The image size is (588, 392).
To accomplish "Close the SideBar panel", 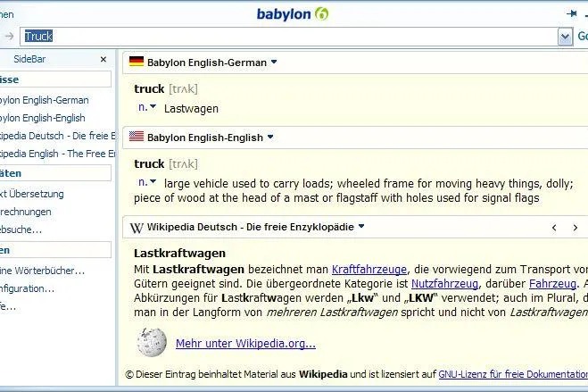I will pyautogui.click(x=104, y=59).
